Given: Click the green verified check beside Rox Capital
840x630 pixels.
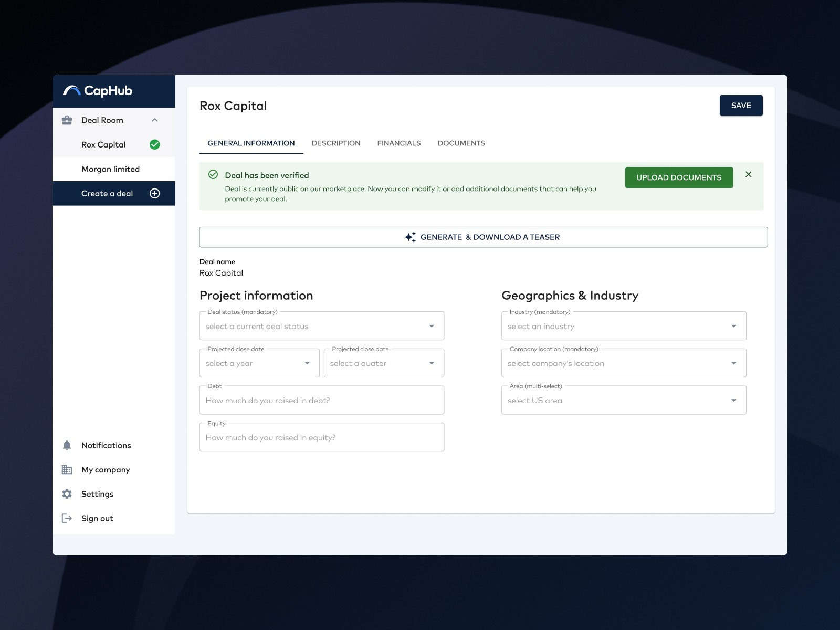Looking at the screenshot, I should (155, 144).
